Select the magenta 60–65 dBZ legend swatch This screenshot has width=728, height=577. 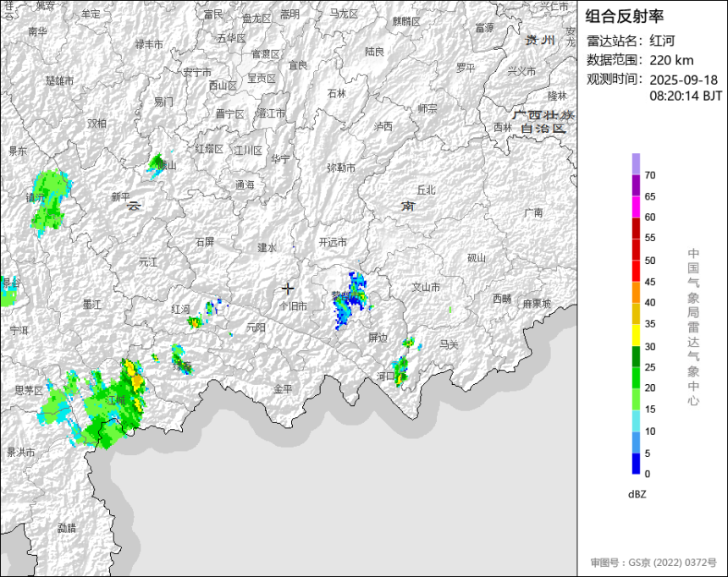[x=636, y=207]
